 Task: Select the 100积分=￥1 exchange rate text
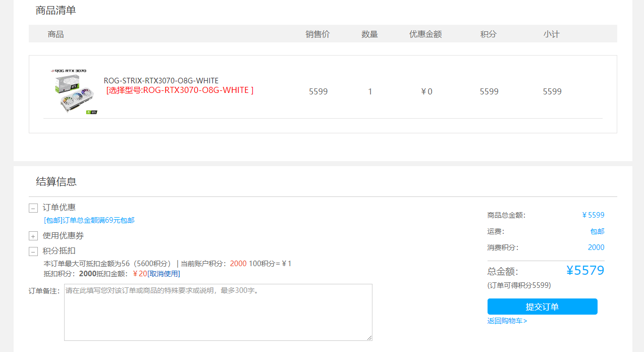[270, 264]
